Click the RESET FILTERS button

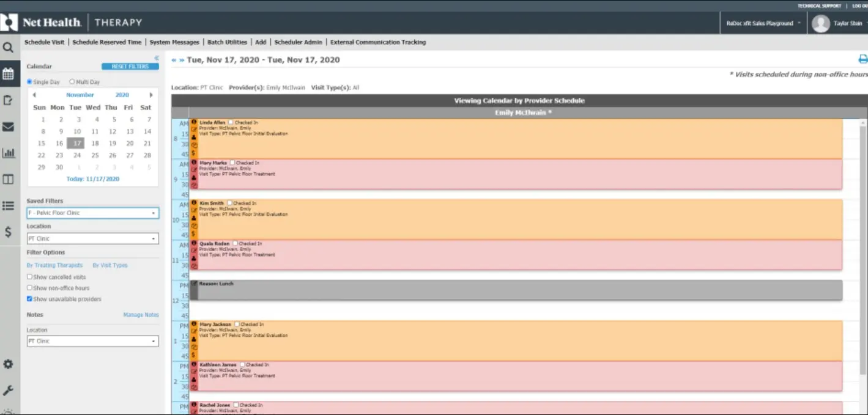tap(129, 66)
